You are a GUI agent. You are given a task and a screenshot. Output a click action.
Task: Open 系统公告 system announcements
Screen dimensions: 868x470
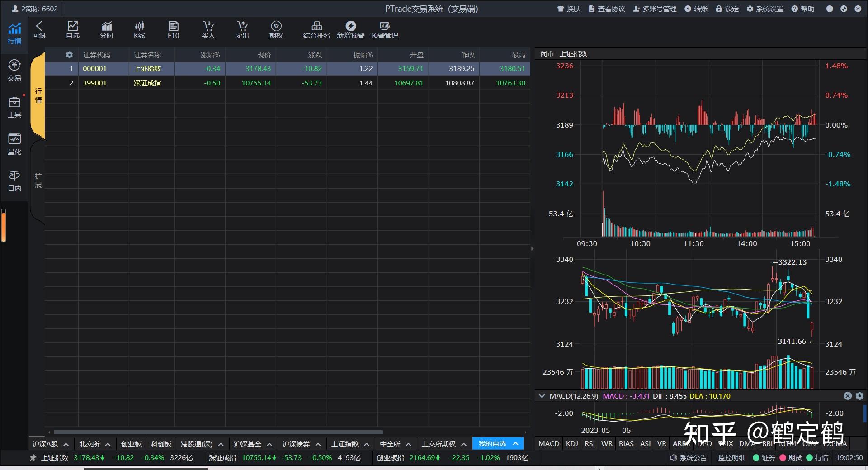pyautogui.click(x=689, y=458)
